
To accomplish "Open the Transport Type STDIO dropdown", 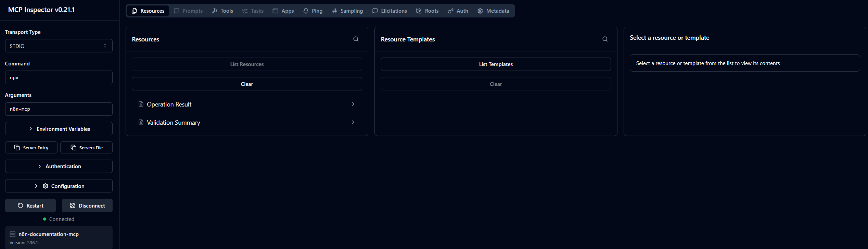I will [x=59, y=46].
